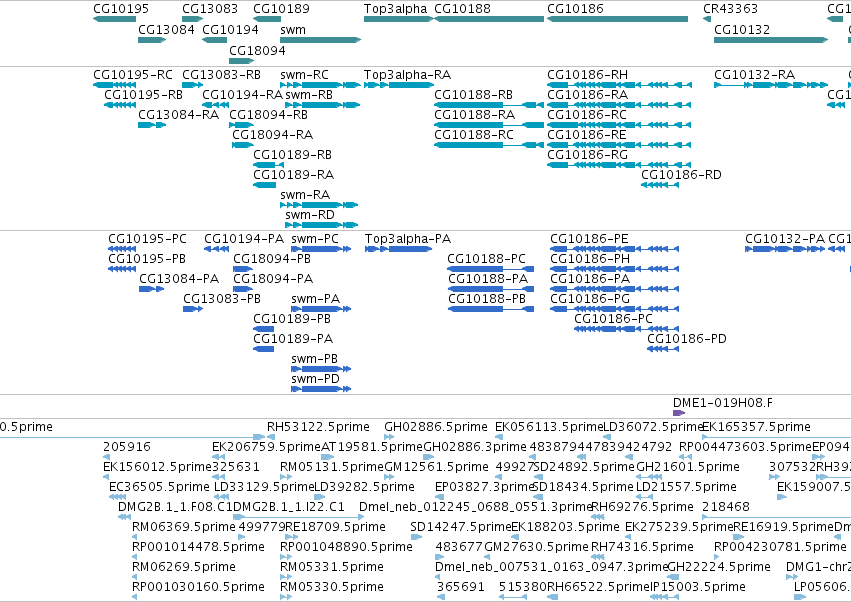Viewport: 851px width, 602px height.
Task: Open the CG10132-RA transcript
Action: tap(771, 85)
